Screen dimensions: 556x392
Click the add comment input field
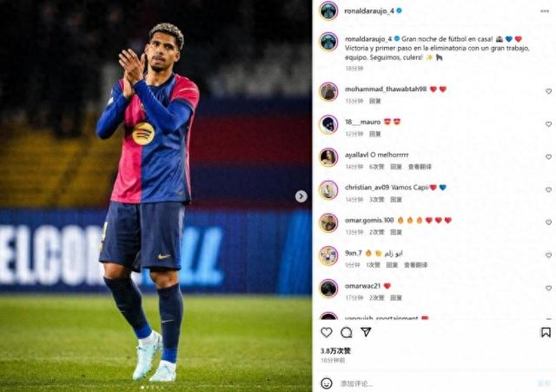[436, 383]
